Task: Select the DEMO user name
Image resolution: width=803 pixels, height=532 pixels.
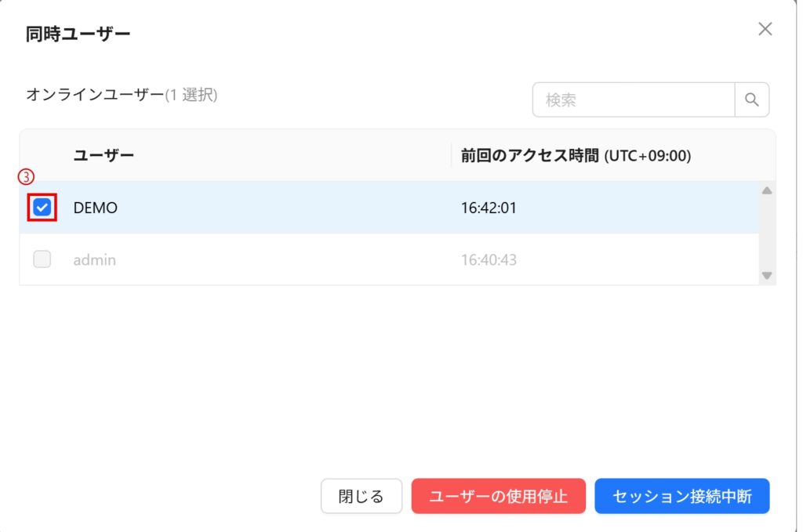Action: click(x=95, y=208)
